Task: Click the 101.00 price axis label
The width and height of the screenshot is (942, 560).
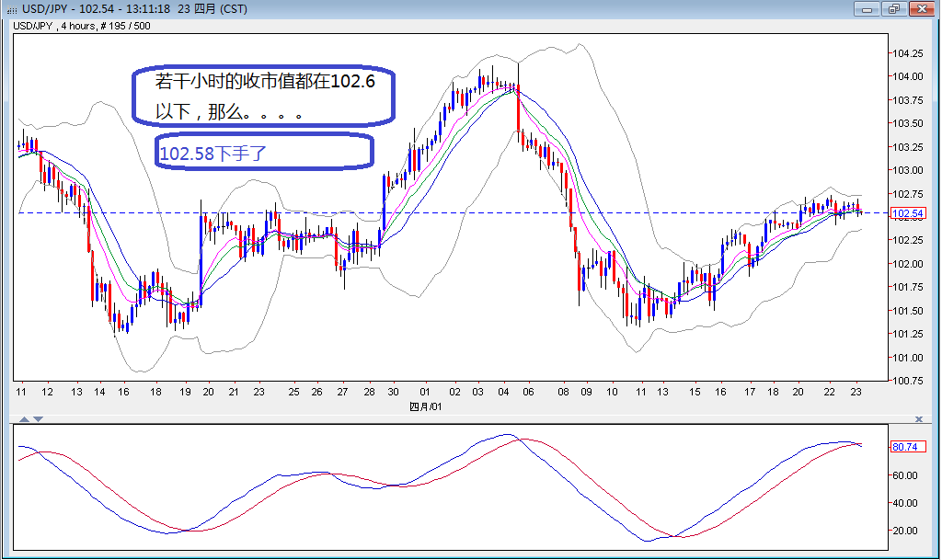Action: tap(908, 358)
